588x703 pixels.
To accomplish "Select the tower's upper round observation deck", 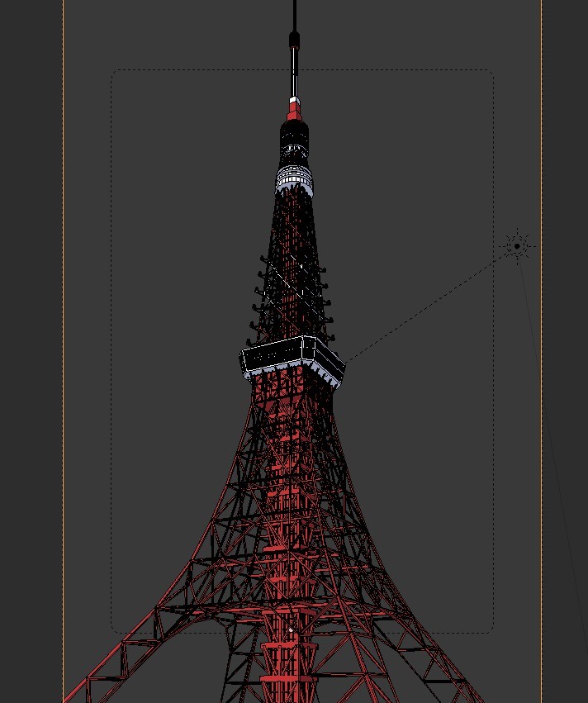I will point(294,180).
